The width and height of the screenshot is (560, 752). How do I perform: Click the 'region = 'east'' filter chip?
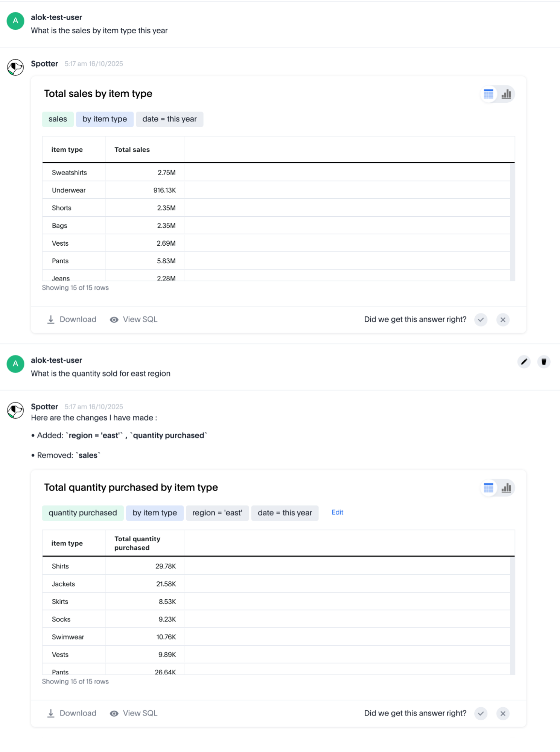click(217, 513)
